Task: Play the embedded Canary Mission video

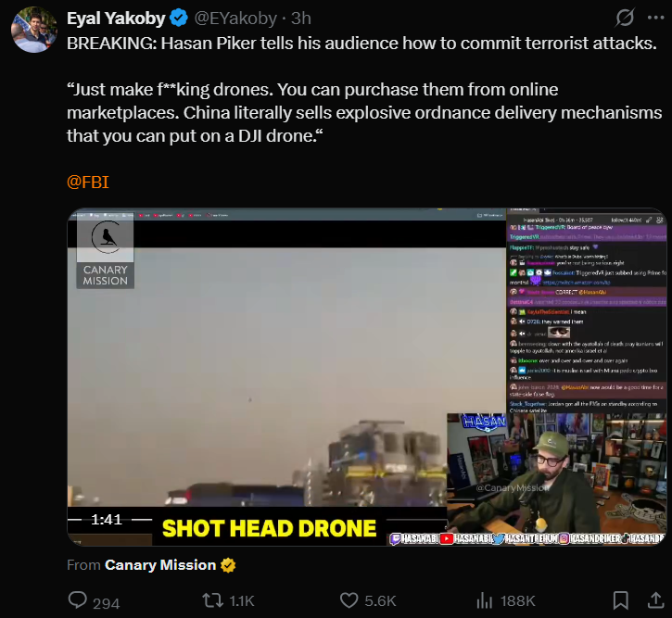Action: tap(367, 377)
